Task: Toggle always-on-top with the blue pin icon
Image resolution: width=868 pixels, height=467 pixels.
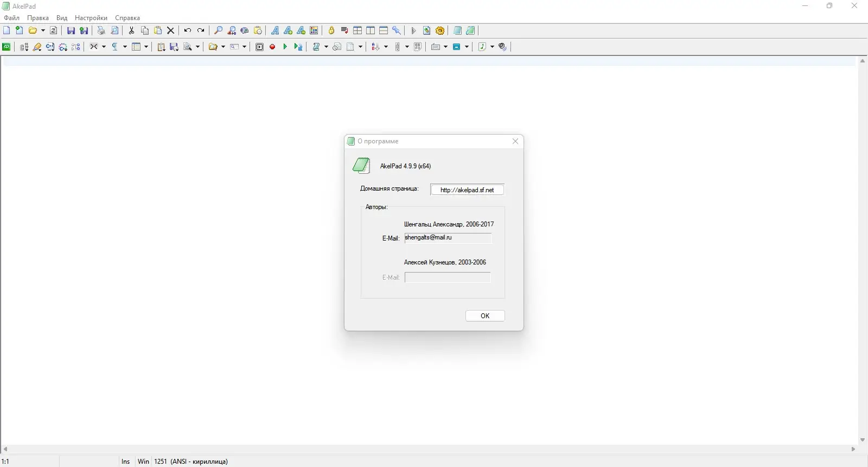Action: (397, 30)
